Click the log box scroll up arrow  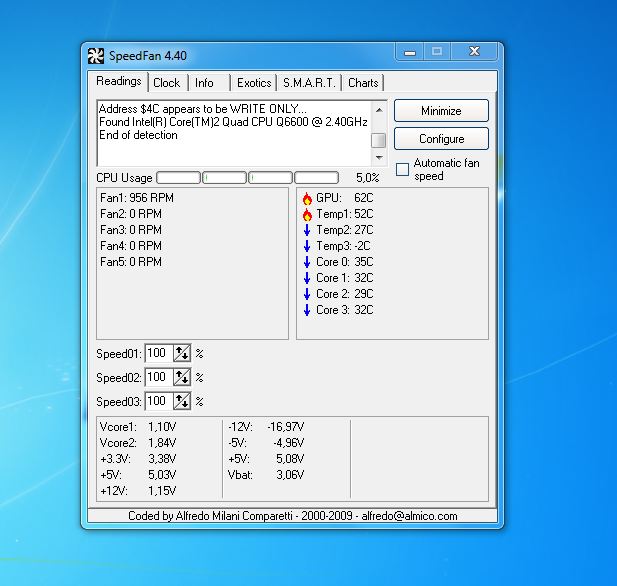(x=379, y=110)
